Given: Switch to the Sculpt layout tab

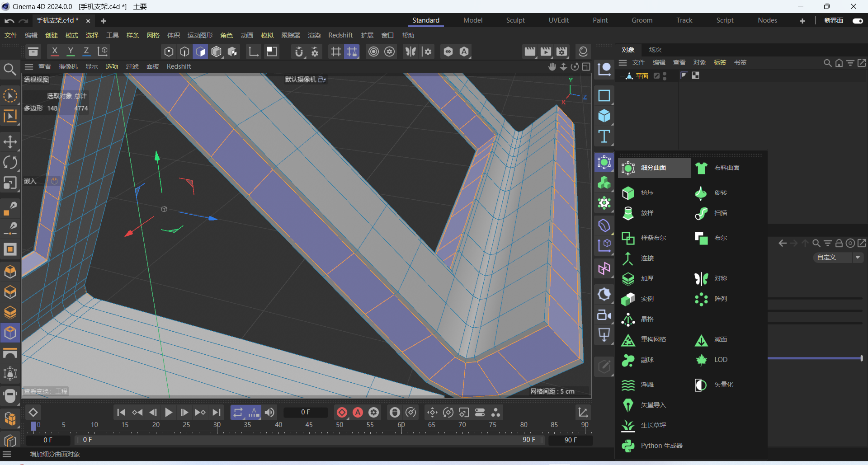Looking at the screenshot, I should coord(515,20).
